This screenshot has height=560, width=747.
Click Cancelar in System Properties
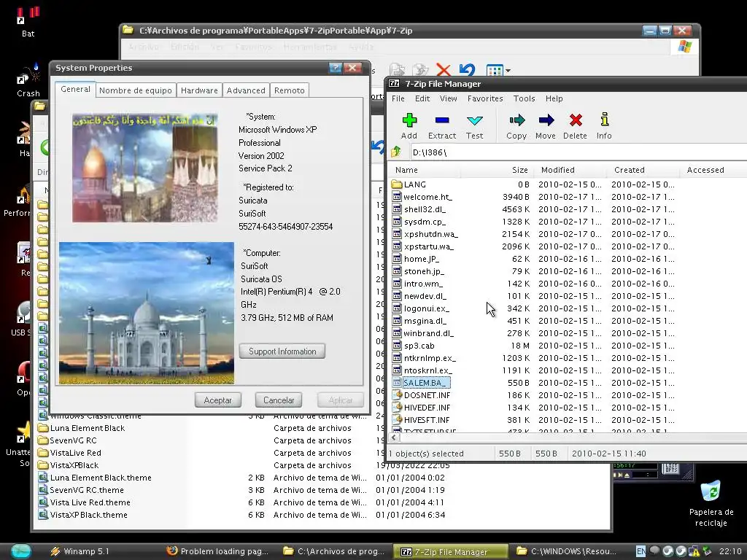tap(279, 400)
